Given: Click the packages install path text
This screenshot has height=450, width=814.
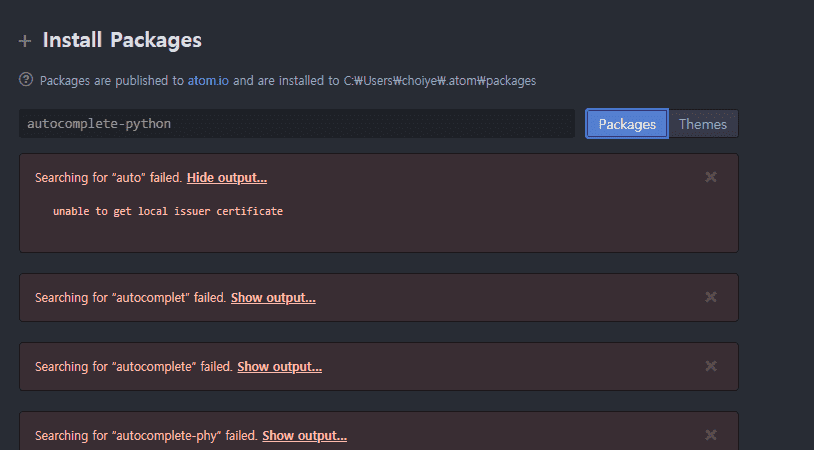Looking at the screenshot, I should click(x=440, y=80).
